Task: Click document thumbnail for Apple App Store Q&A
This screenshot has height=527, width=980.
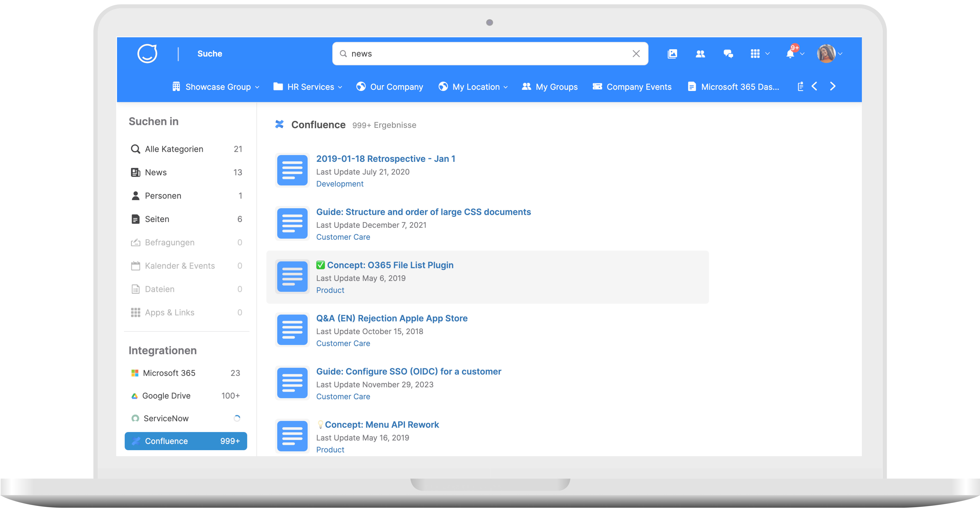Action: point(292,330)
